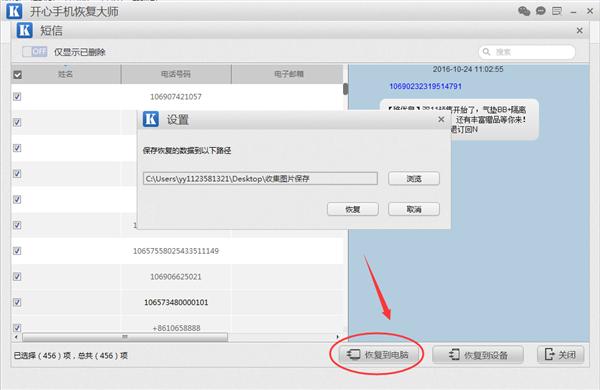The width and height of the screenshot is (600, 390).
Task: Click 关闭 button at bottom right
Action: coord(561,354)
